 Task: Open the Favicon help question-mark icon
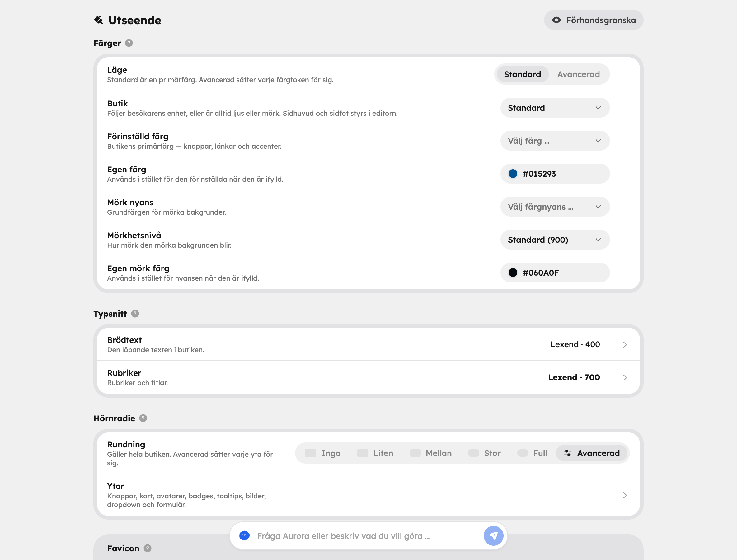(x=148, y=548)
